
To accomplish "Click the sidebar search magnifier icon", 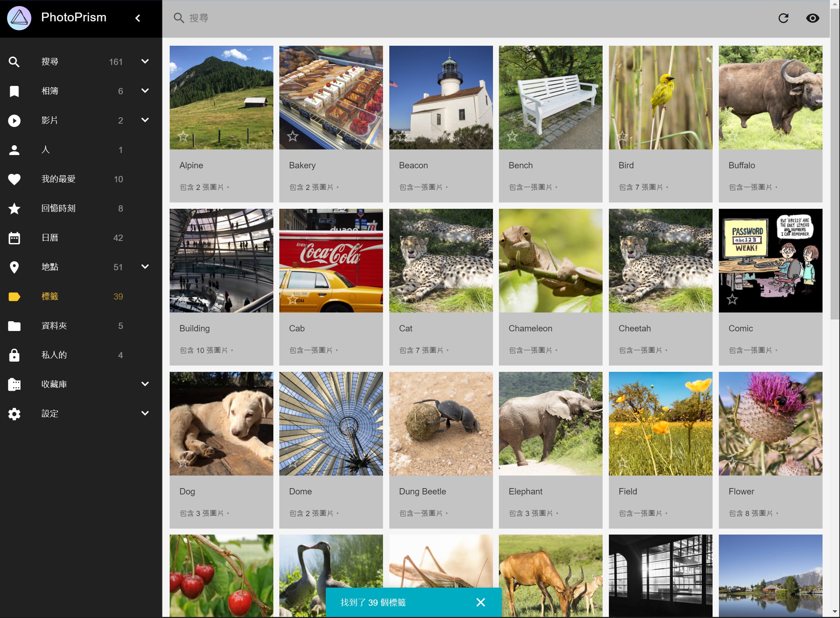I will tap(14, 62).
